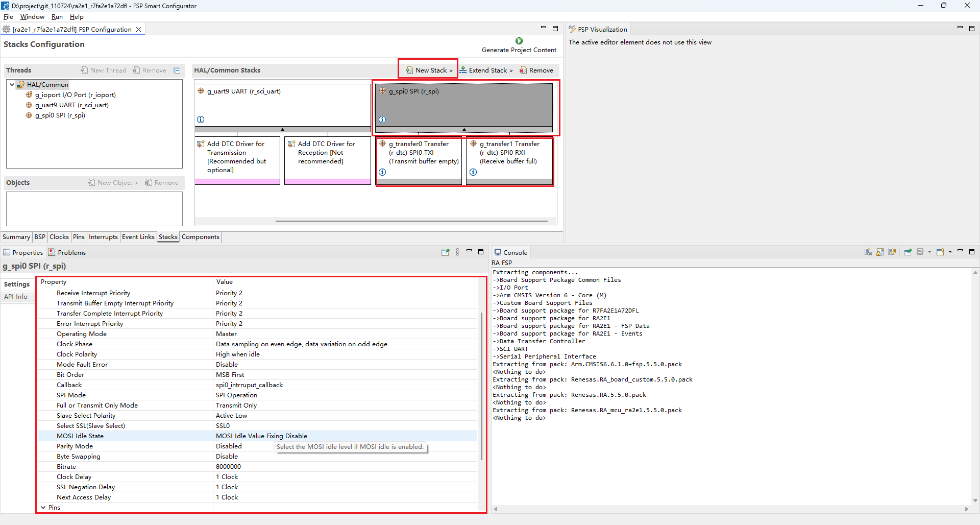This screenshot has height=525, width=980.
Task: Minimize the Console view
Action: [960, 251]
